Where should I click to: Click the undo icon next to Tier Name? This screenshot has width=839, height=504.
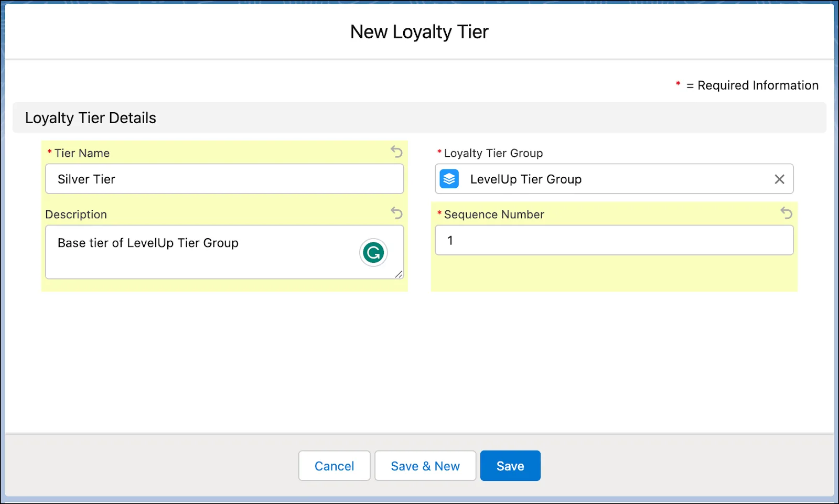396,152
